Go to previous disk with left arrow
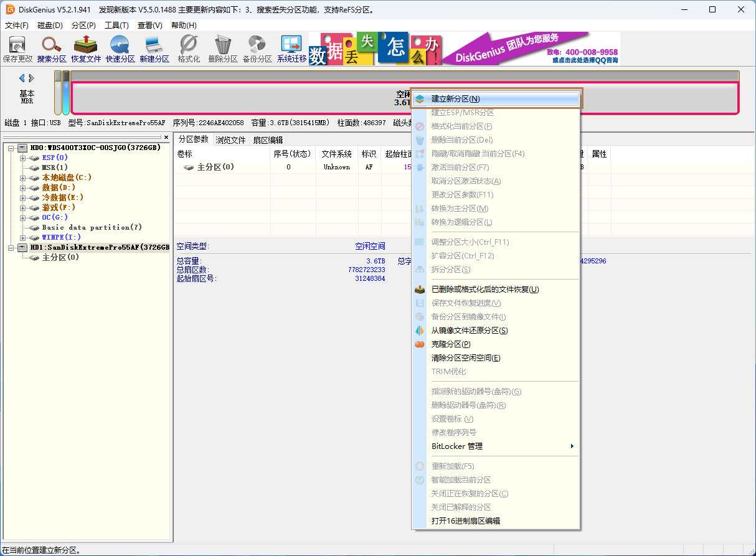Viewport: 756px width, 556px height. 22,78
